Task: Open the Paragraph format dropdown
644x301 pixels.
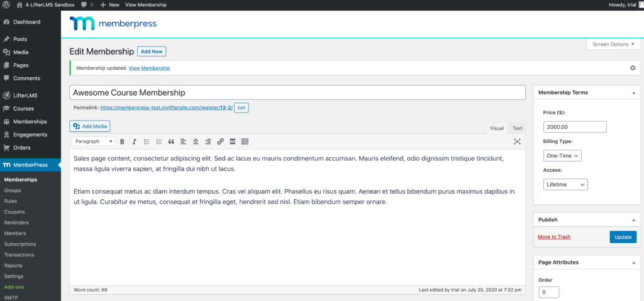Action: click(94, 141)
